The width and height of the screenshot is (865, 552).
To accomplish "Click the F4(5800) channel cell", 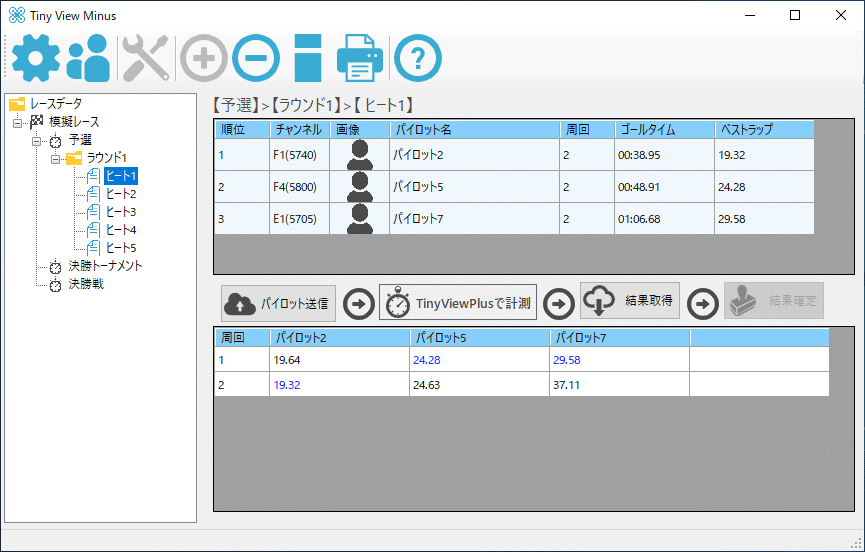I will (300, 187).
